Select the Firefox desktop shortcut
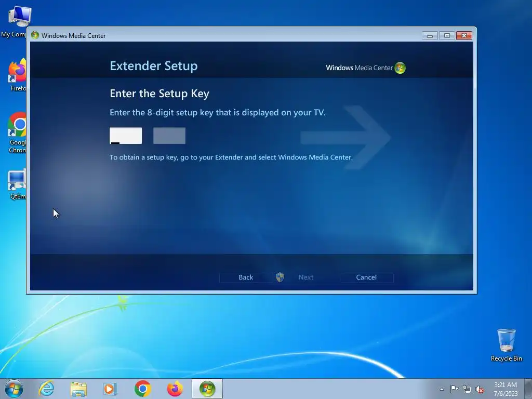532x399 pixels. pyautogui.click(x=16, y=75)
